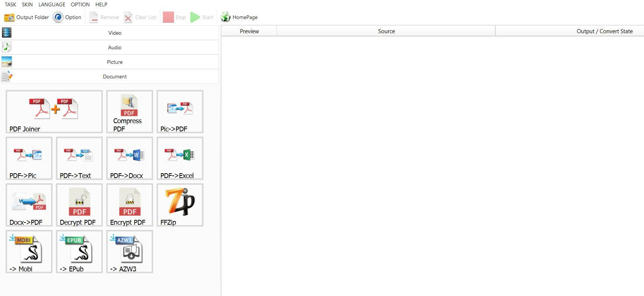Click the Start conversion button
This screenshot has width=644, height=296.
pos(202,17)
